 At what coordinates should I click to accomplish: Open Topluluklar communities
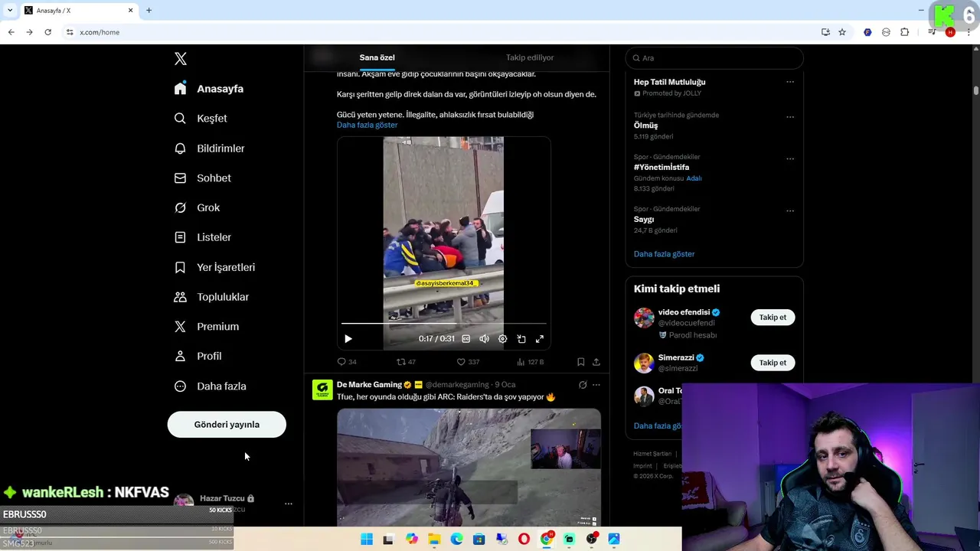pyautogui.click(x=211, y=297)
